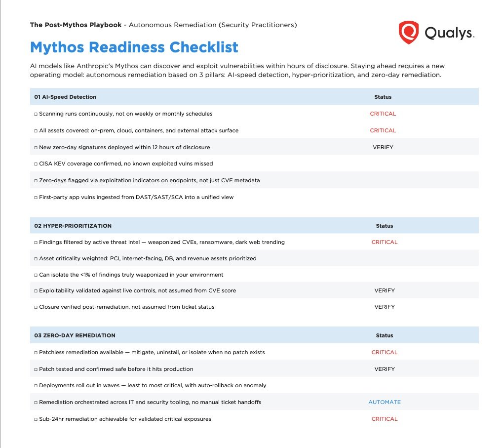Tick the exploitability validated against live controls checkbox
The height and width of the screenshot is (448, 504).
(x=36, y=291)
